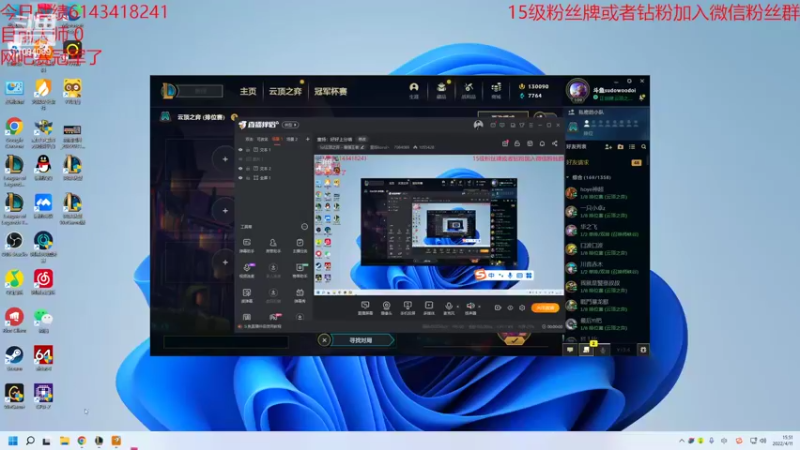Collapse the toolbox panel with the minus circle
800x450 pixels.
tap(305, 227)
